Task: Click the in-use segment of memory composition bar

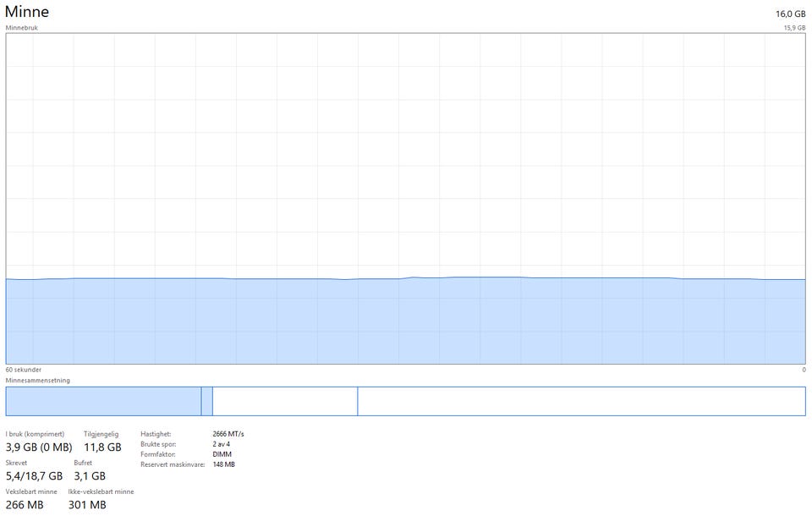Action: tap(103, 401)
